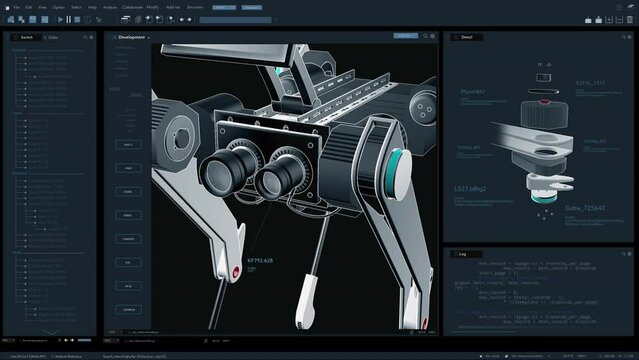The image size is (639, 360).
Task: Click the right arrow toolbar icon
Action: [x=189, y=20]
